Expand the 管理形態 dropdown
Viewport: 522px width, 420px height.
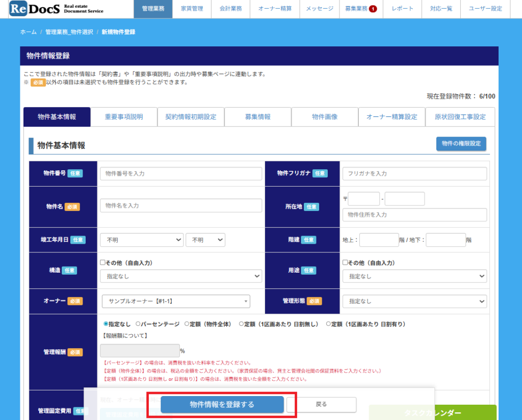click(414, 301)
